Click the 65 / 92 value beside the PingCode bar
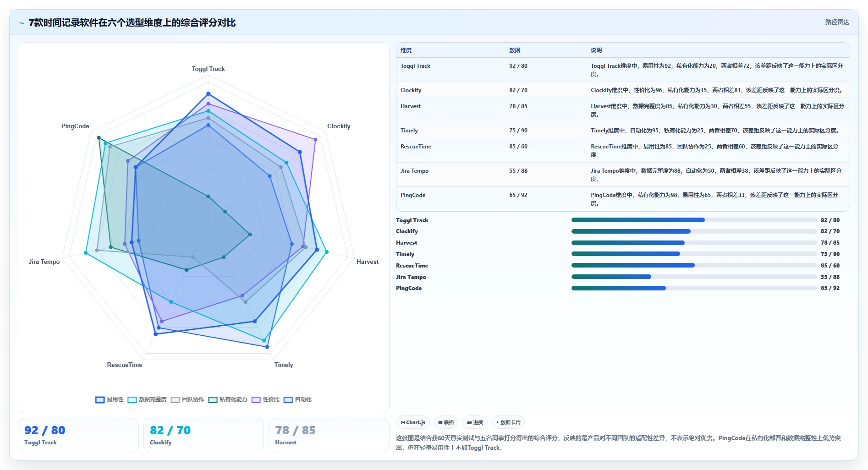Screen dimensions: 868x470 (x=830, y=288)
